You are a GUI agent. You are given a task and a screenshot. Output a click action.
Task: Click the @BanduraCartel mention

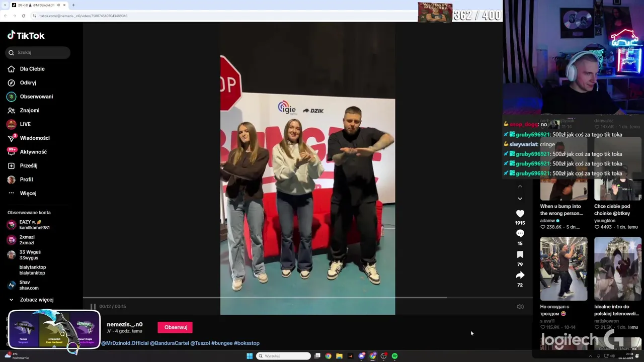tap(170, 343)
